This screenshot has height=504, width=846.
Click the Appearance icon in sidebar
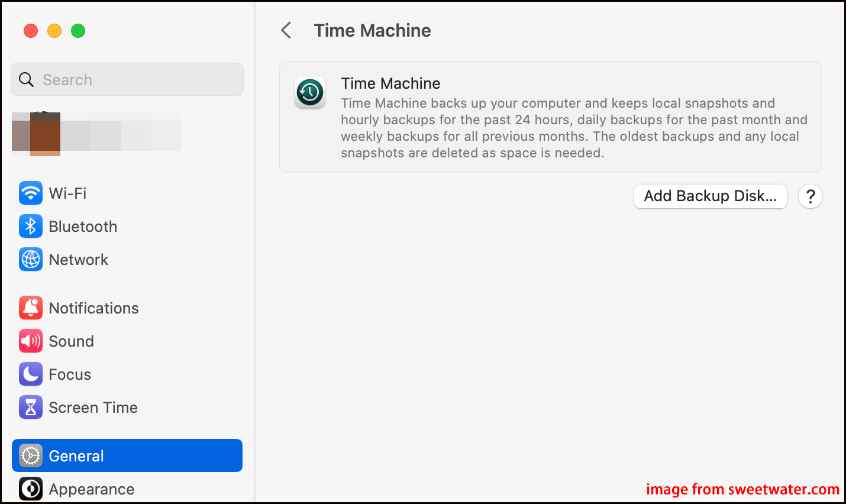pyautogui.click(x=31, y=489)
